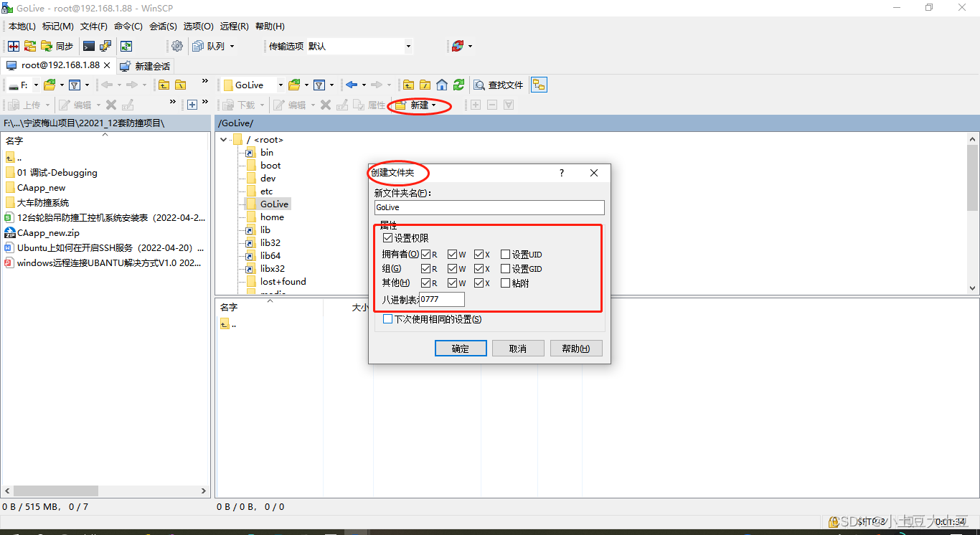
Task: Click the new folder name input field
Action: [489, 207]
